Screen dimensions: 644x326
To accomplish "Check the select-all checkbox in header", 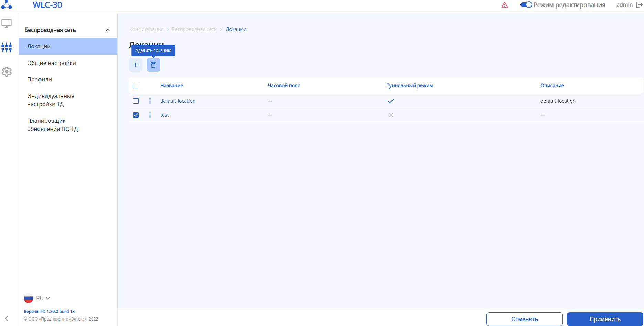I will coord(136,86).
